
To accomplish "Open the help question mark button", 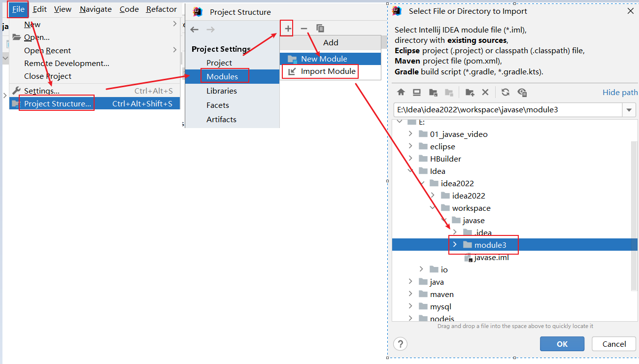I will (401, 344).
